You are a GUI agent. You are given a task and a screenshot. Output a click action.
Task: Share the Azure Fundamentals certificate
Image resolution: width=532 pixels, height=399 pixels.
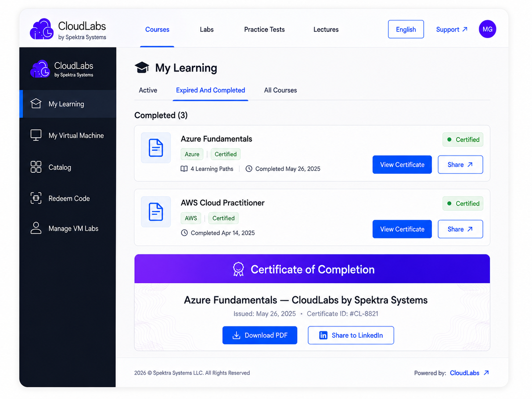(x=460, y=165)
